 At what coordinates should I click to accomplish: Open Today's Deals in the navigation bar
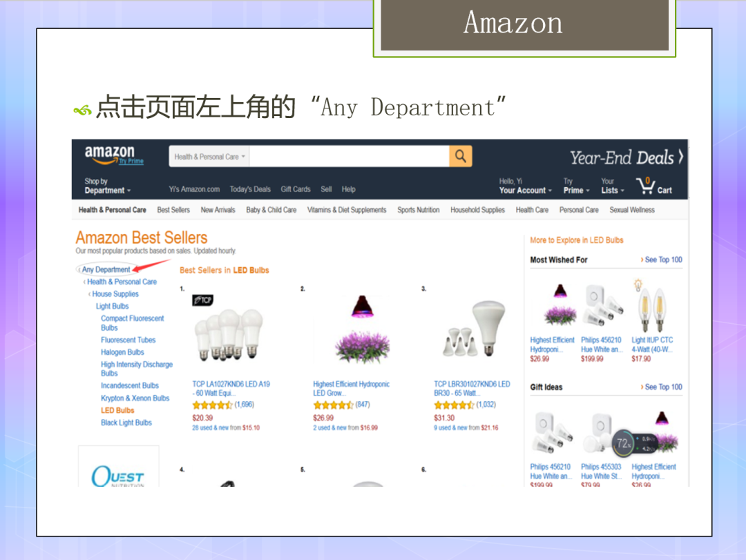[x=250, y=189]
